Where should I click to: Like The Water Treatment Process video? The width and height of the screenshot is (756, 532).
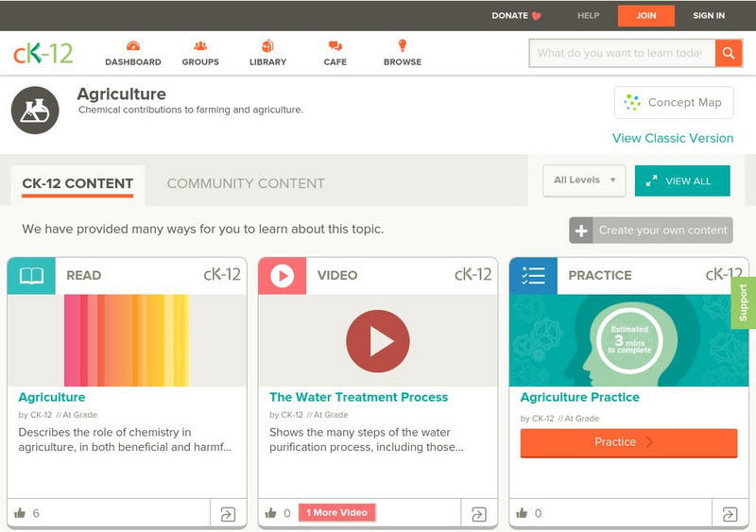coord(271,513)
